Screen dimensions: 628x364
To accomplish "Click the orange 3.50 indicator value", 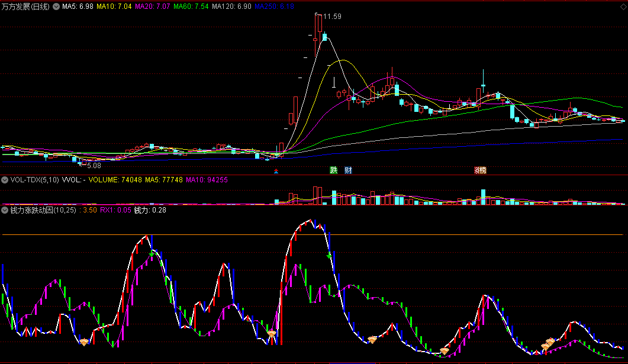I will point(90,210).
